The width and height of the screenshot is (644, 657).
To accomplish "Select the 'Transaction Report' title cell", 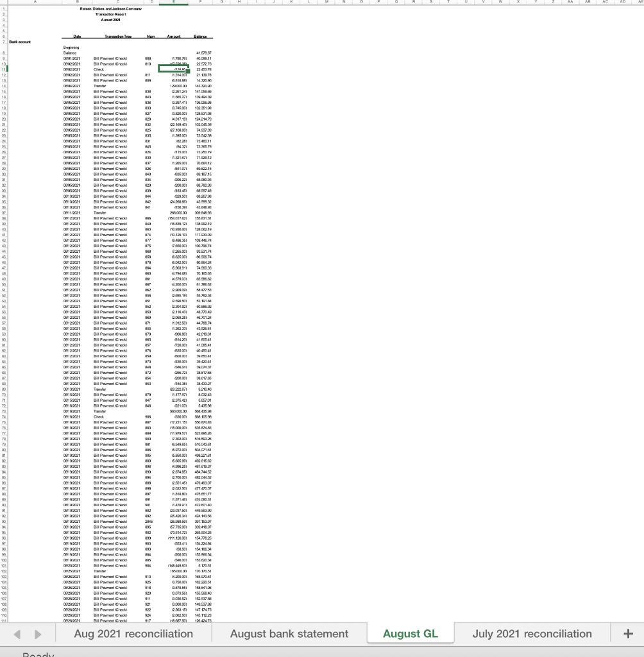I will (x=110, y=14).
